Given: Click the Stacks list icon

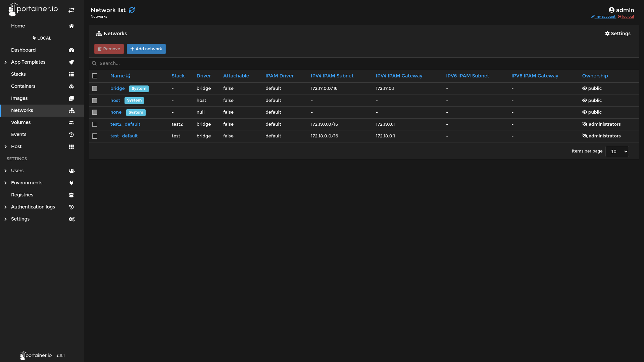Looking at the screenshot, I should click(x=71, y=74).
